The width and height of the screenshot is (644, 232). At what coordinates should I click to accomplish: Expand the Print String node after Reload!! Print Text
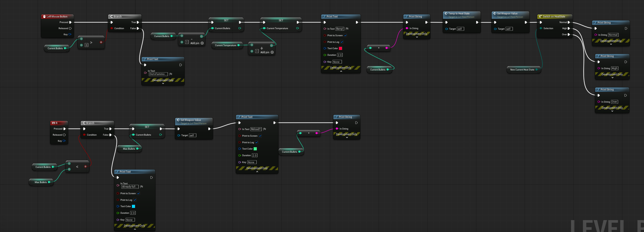[347, 137]
